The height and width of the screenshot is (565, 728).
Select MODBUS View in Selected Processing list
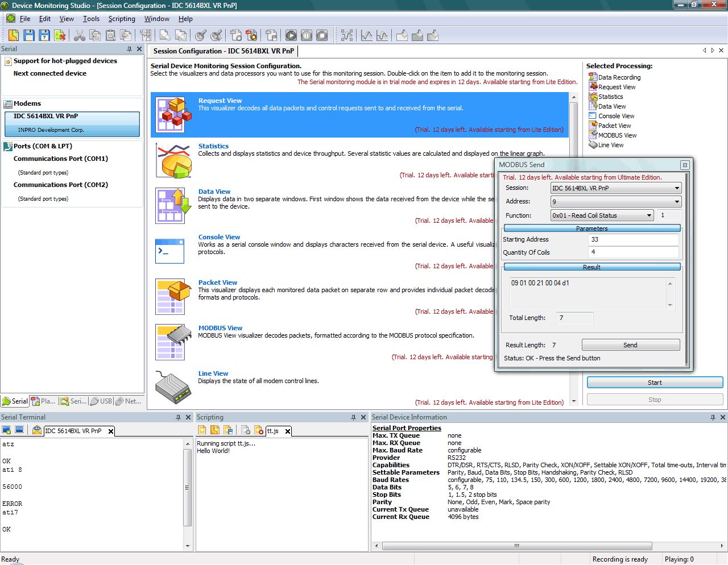pyautogui.click(x=613, y=135)
